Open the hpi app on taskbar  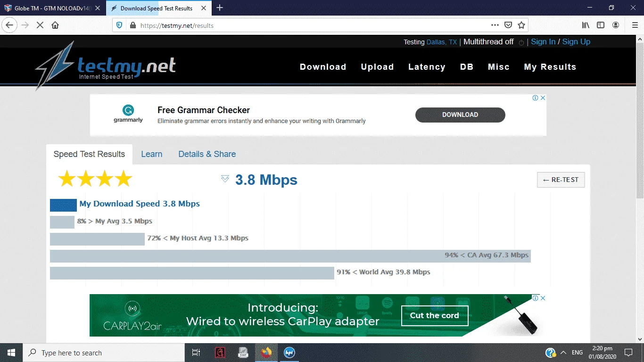tap(289, 353)
